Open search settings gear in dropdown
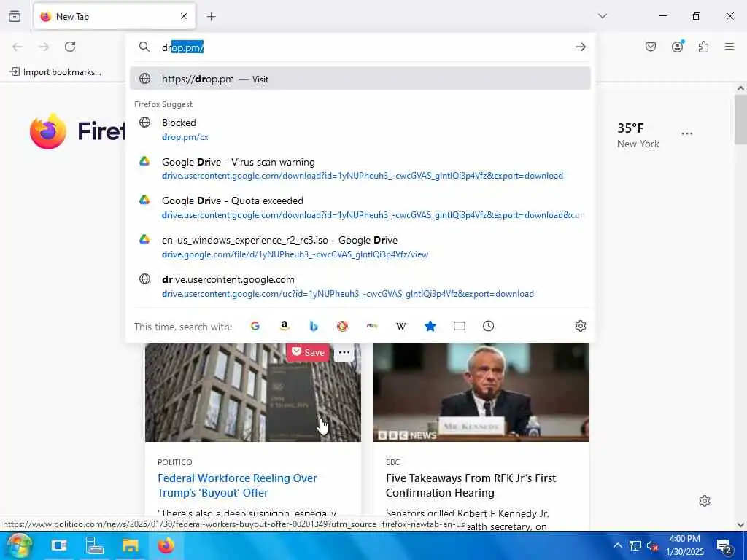Screen dimensions: 747x560 (580, 326)
